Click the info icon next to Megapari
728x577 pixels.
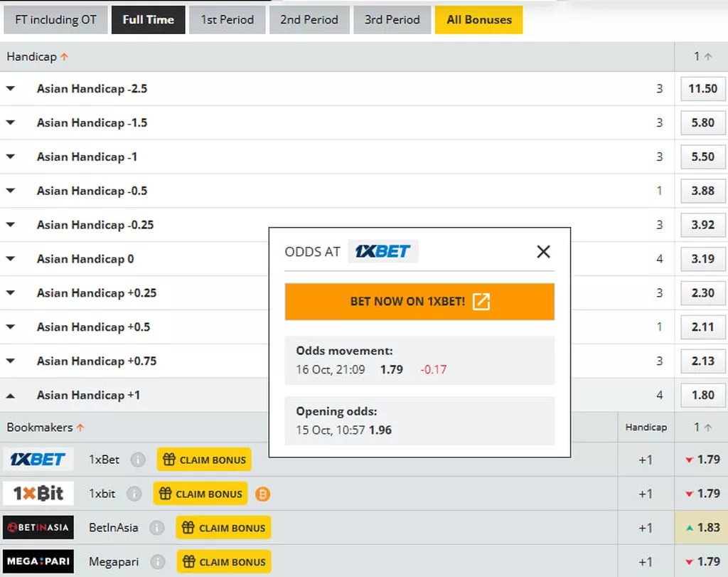tap(158, 562)
